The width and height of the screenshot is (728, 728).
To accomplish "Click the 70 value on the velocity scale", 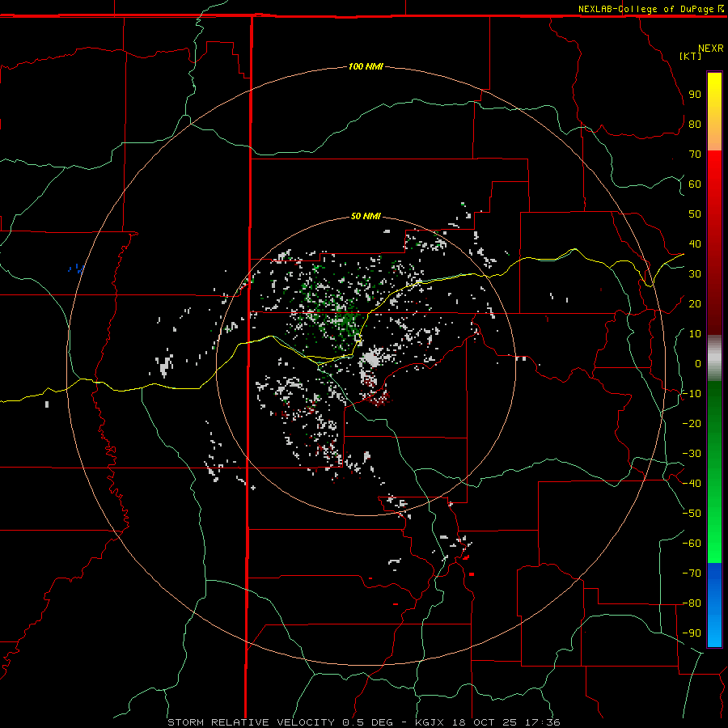I will [695, 154].
